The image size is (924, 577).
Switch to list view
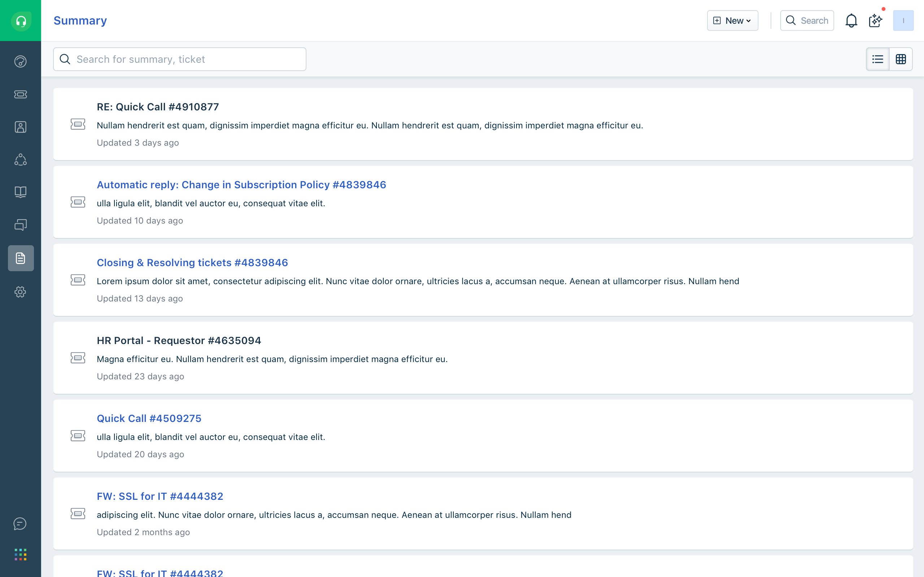[x=877, y=59]
